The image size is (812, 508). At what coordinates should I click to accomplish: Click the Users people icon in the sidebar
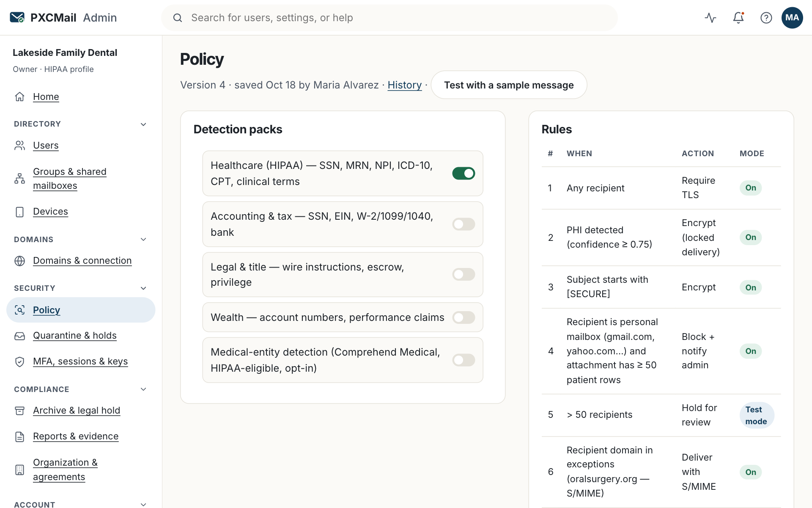(19, 145)
